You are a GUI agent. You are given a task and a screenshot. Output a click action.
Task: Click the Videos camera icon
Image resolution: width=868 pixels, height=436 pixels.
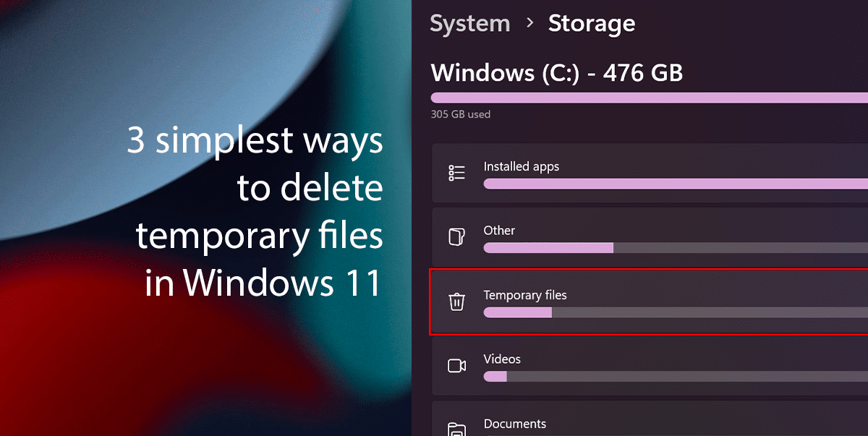click(456, 366)
